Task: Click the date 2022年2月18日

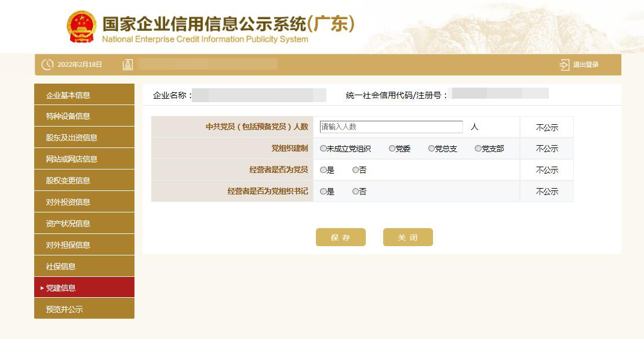Action: pos(79,64)
